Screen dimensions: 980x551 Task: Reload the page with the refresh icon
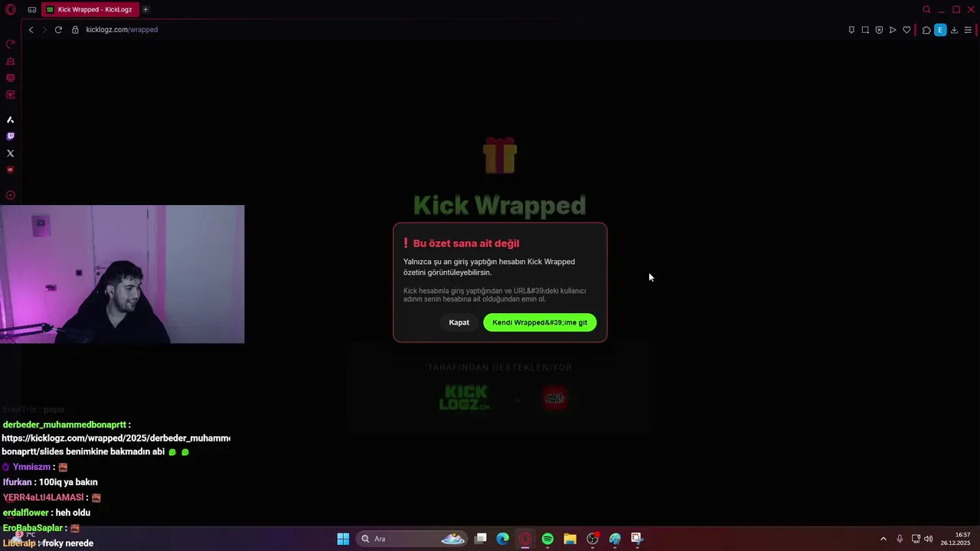point(58,30)
